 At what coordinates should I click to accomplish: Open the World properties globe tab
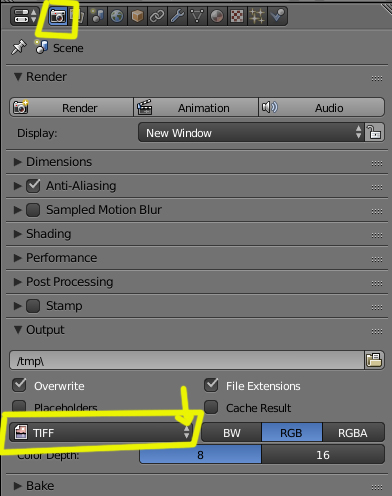coord(117,16)
